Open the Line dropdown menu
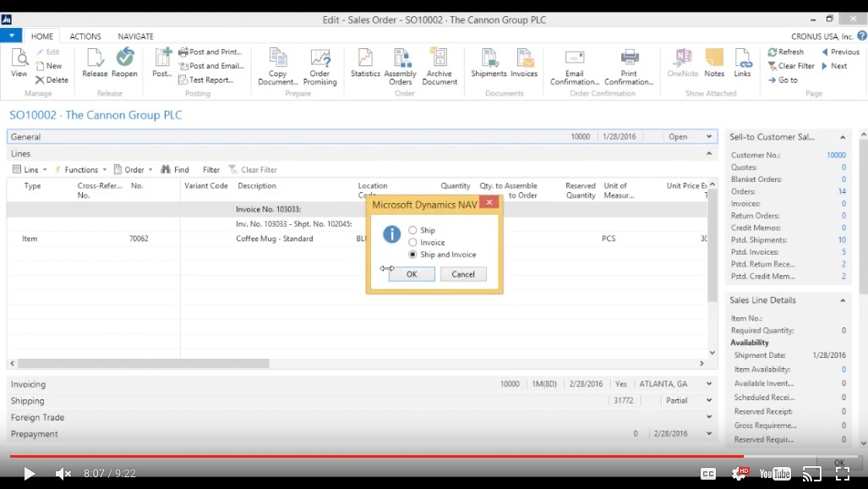The width and height of the screenshot is (868, 489). (30, 170)
